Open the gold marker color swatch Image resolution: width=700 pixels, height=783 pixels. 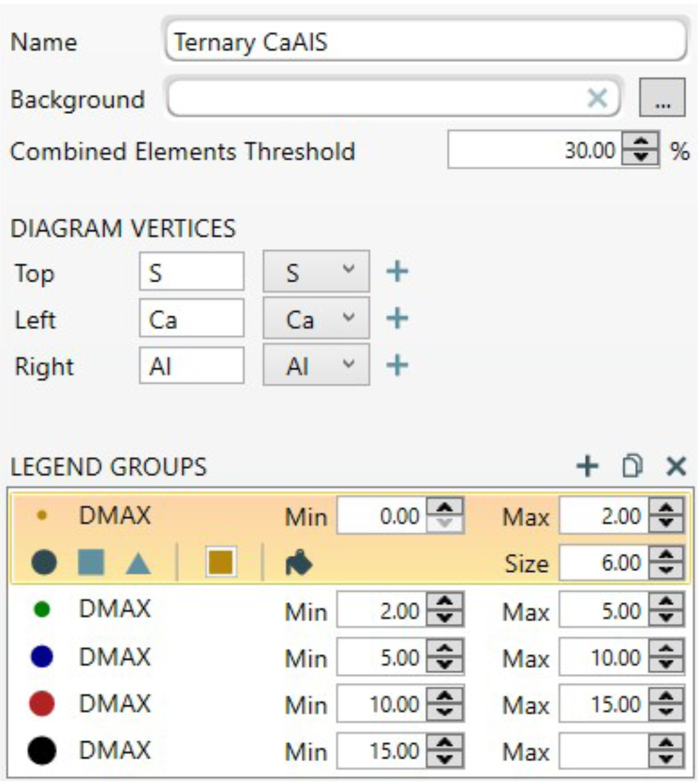(x=221, y=562)
